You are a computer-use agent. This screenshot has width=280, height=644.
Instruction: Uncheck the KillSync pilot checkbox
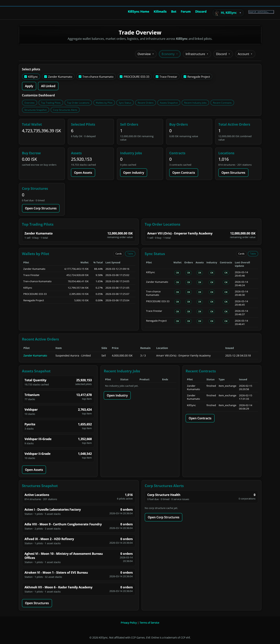(26, 77)
